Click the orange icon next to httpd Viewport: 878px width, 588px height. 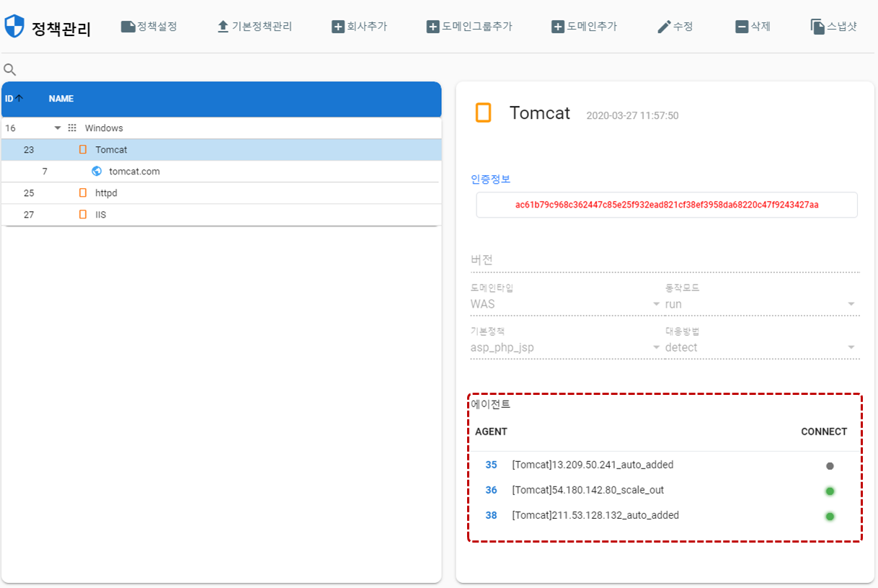(x=82, y=193)
